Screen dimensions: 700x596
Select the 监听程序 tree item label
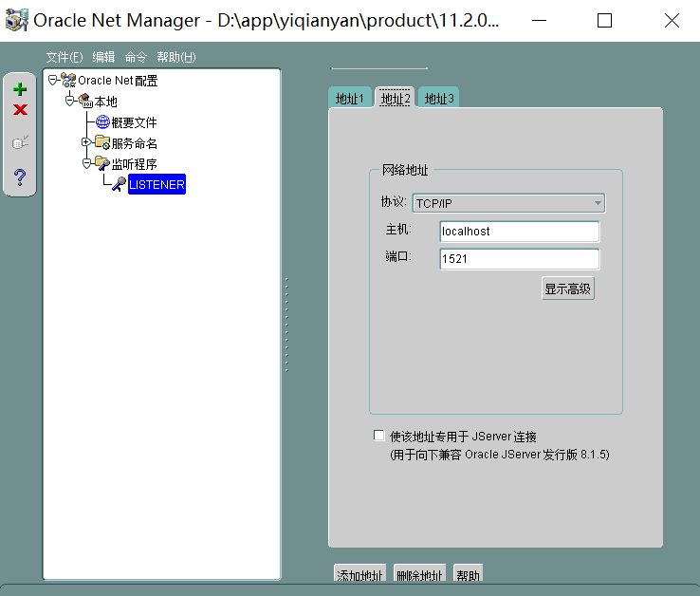(x=134, y=164)
